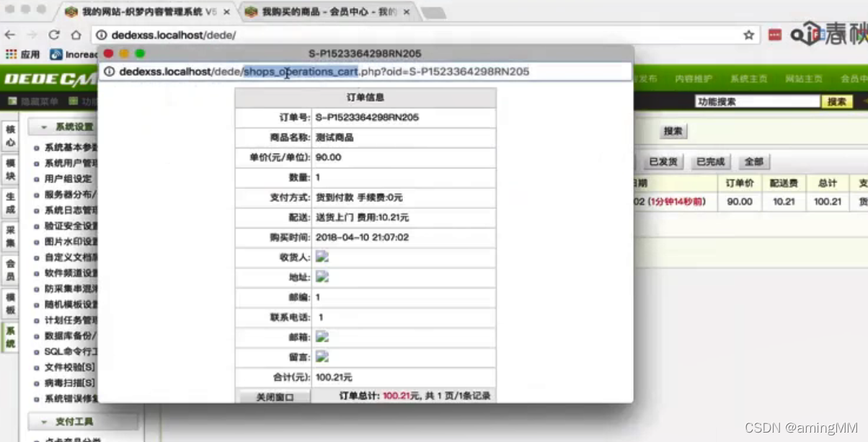Select the 模块 side tab
The width and height of the screenshot is (868, 442).
[x=10, y=169]
